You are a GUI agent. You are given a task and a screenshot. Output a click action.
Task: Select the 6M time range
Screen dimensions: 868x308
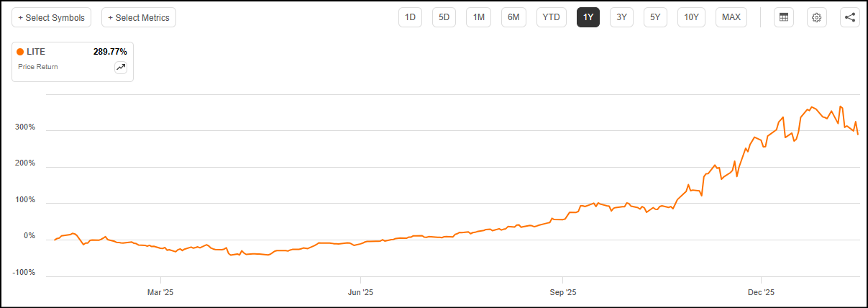click(513, 17)
